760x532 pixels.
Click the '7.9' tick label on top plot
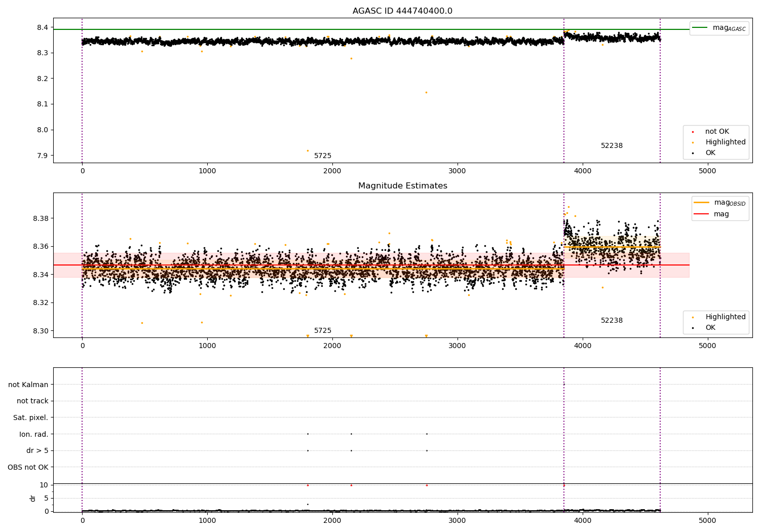coord(43,156)
